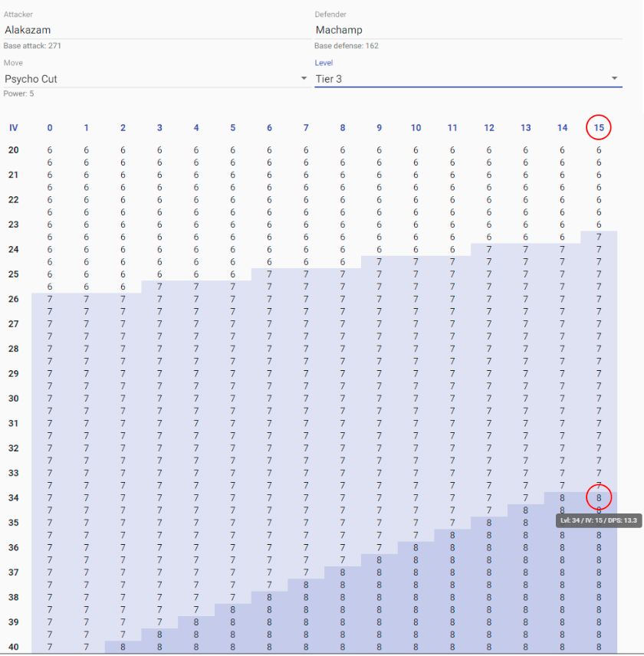Click IV column header 10

pyautogui.click(x=416, y=128)
